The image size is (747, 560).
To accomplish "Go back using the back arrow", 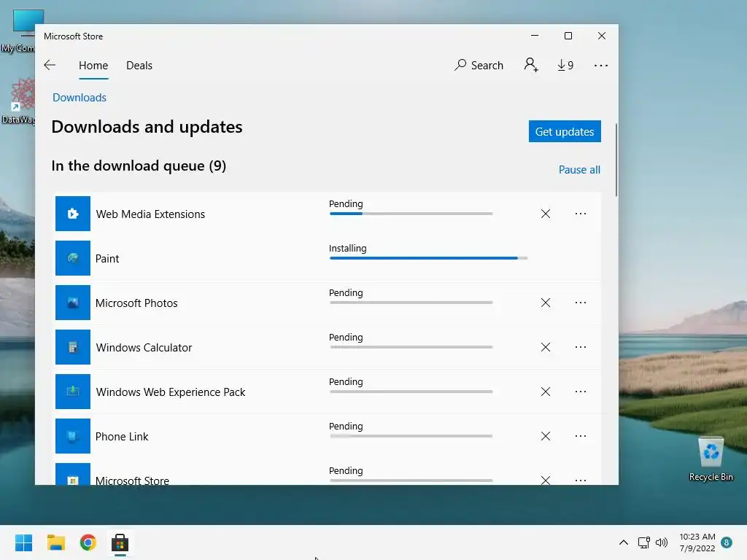I will click(x=50, y=65).
